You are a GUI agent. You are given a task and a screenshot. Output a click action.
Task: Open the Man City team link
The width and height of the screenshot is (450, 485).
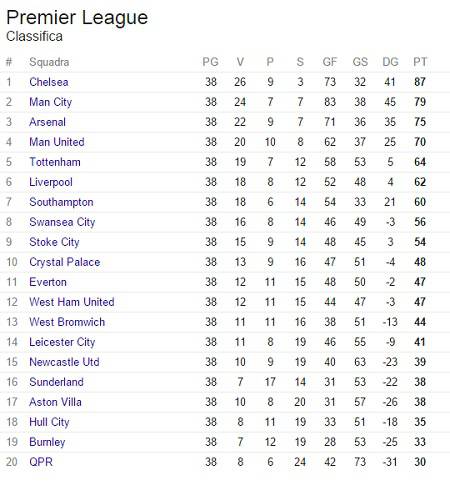(50, 102)
